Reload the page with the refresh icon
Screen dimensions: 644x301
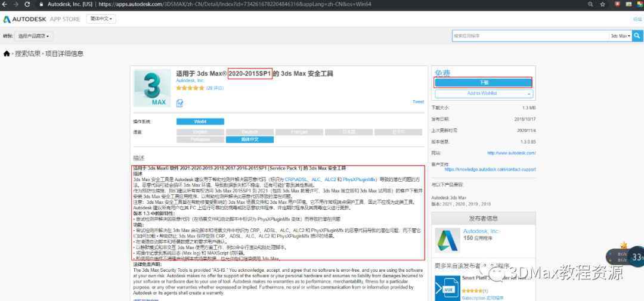pyautogui.click(x=27, y=5)
